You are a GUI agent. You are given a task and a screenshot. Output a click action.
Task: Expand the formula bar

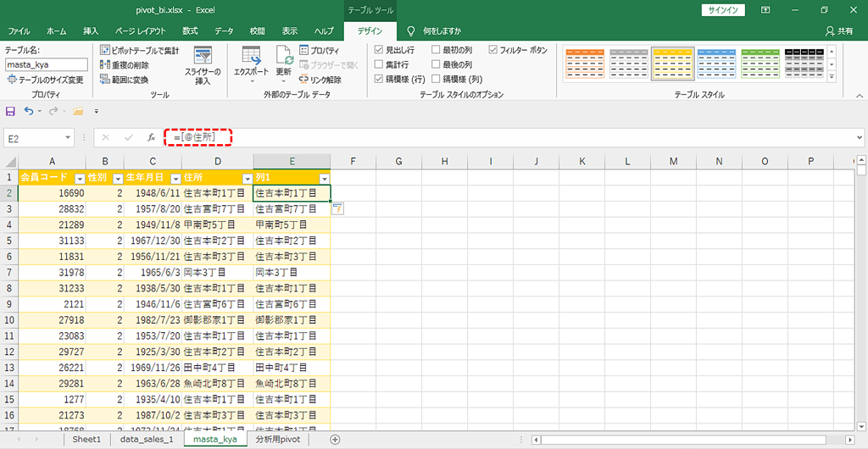[860, 137]
